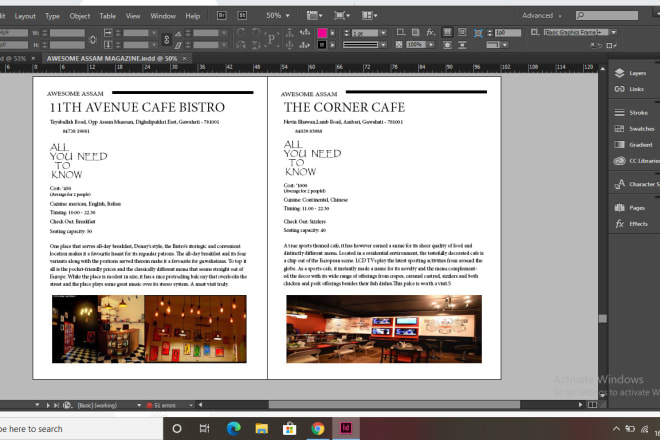
Task: Switch to AWESOME ASSAM MAGAZINE.indd tab
Action: click(x=112, y=59)
